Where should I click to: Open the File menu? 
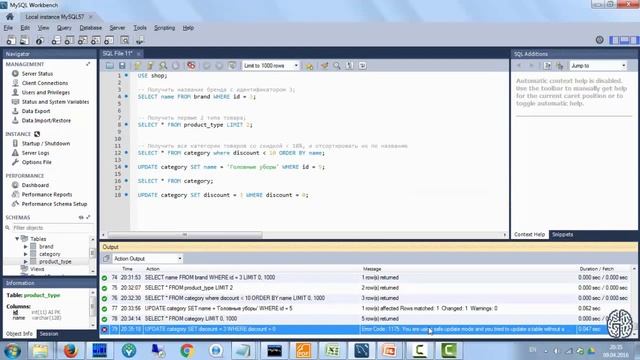point(8,28)
